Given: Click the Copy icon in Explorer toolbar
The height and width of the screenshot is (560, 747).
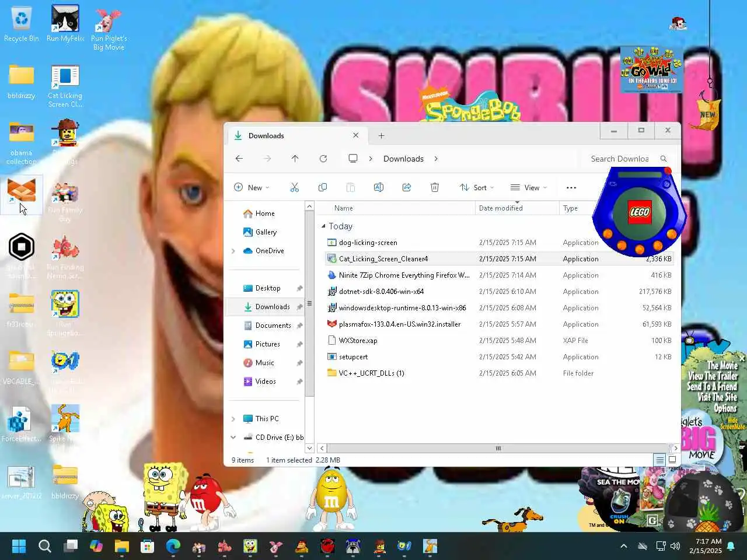Looking at the screenshot, I should point(322,187).
